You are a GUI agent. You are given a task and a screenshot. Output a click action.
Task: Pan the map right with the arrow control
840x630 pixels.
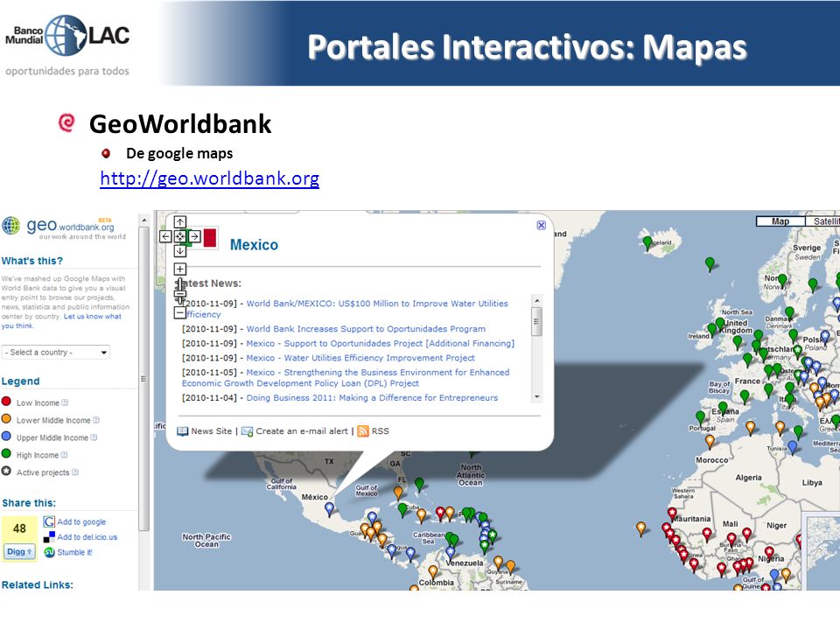pos(194,236)
